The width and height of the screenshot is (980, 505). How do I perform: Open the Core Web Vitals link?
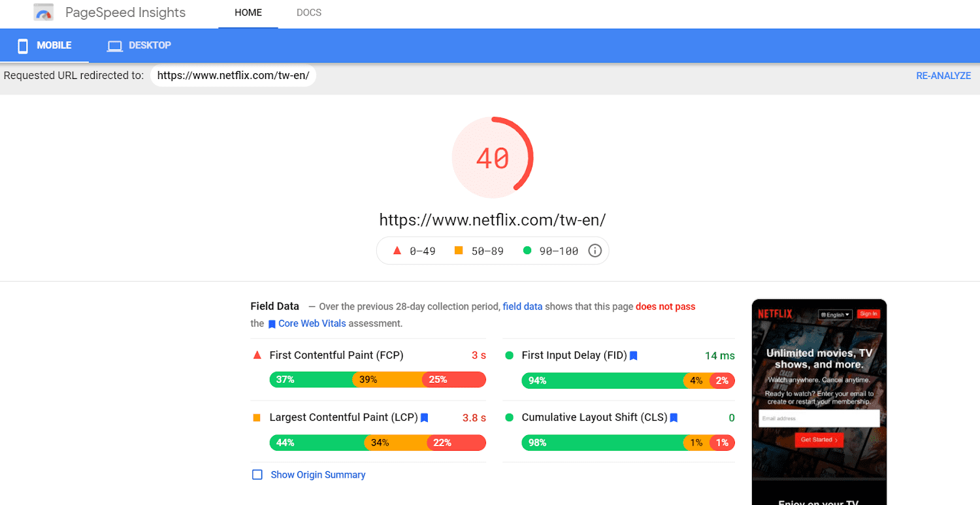coord(312,323)
